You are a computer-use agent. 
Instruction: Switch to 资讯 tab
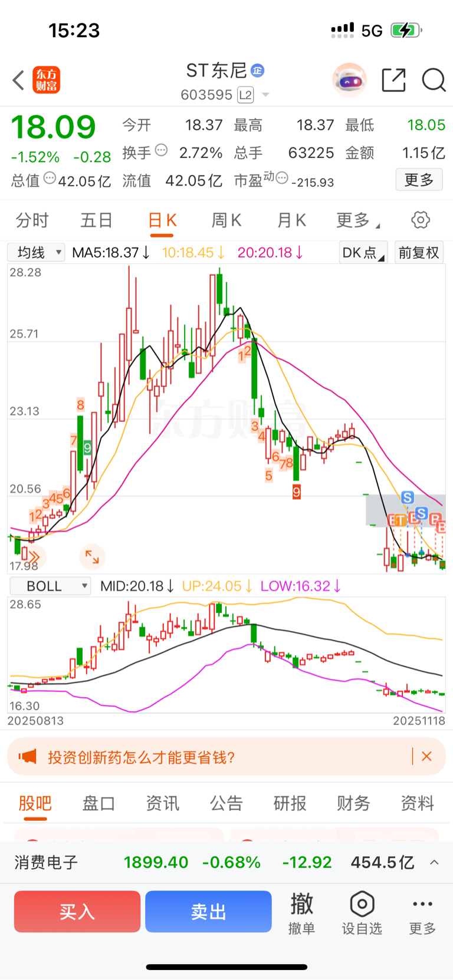(162, 803)
